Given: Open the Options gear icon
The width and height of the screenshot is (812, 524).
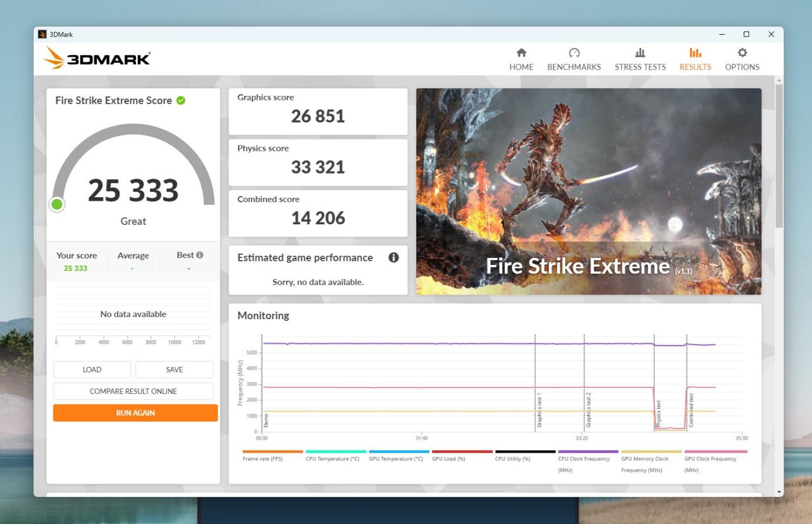Looking at the screenshot, I should click(x=742, y=53).
